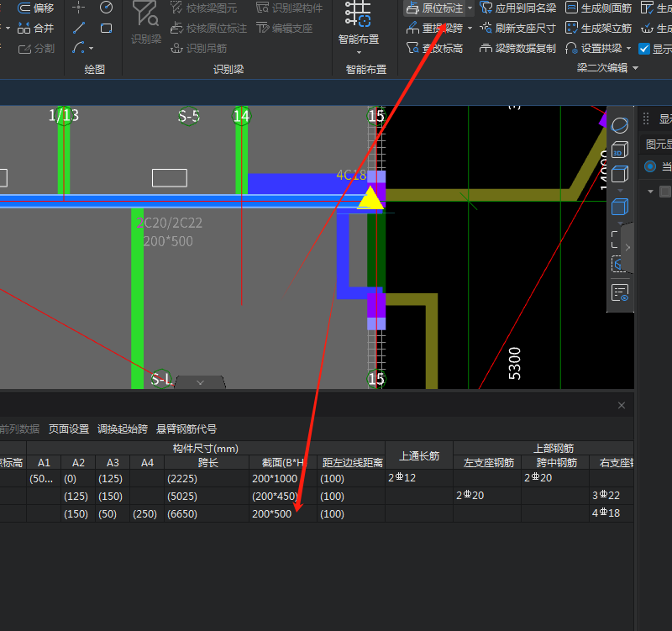Click the 3⌀22 right support cell
The image size is (672, 631).
(x=612, y=496)
